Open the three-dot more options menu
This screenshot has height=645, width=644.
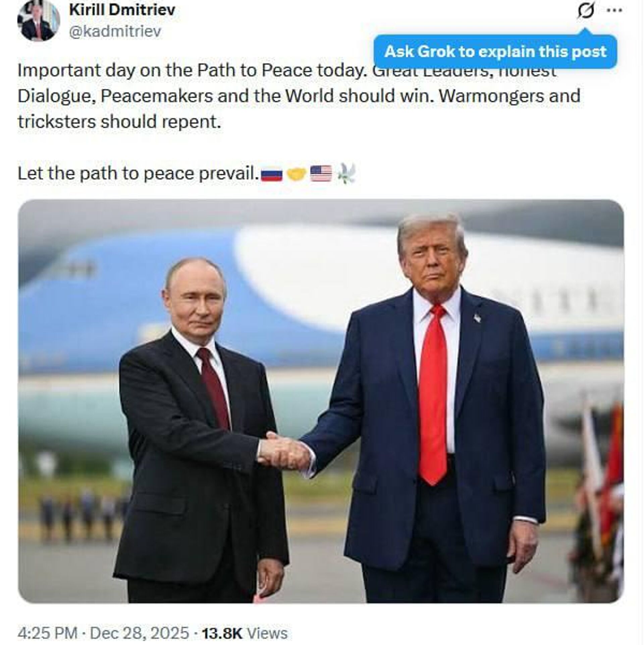615,10
